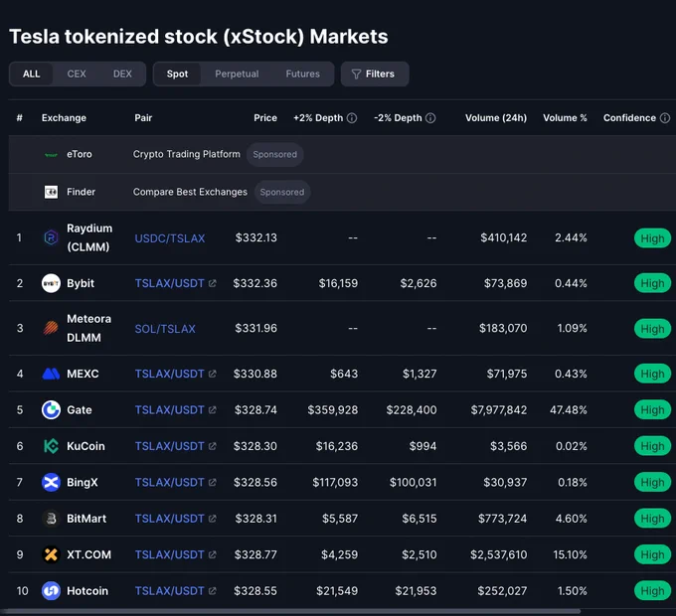Click the $328.55 Hotcoin price
This screenshot has height=616, width=676.
255,591
